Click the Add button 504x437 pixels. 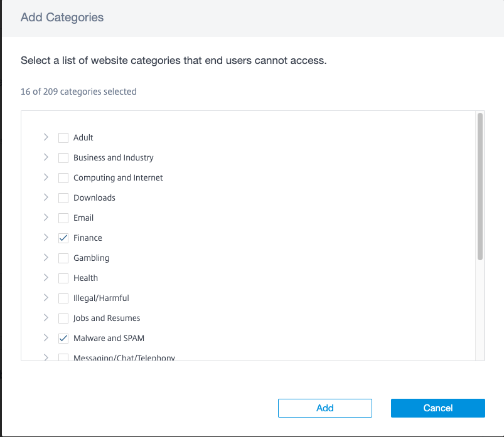[325, 408]
